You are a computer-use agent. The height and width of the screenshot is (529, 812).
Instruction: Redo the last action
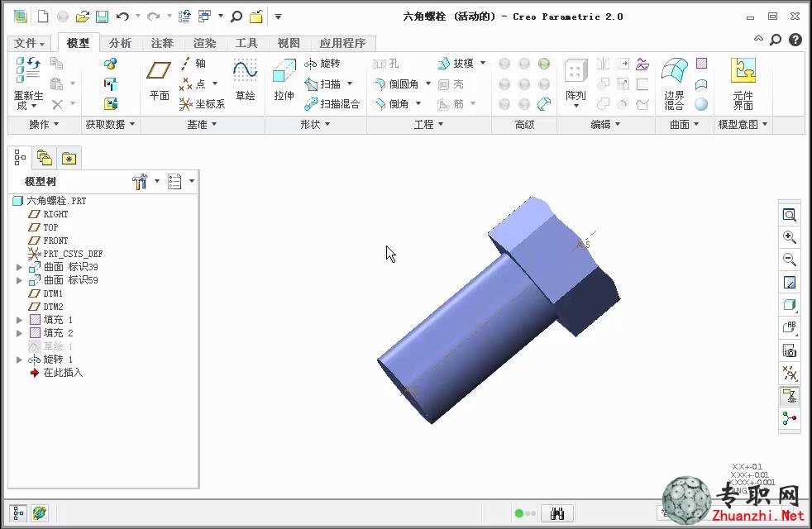point(153,17)
